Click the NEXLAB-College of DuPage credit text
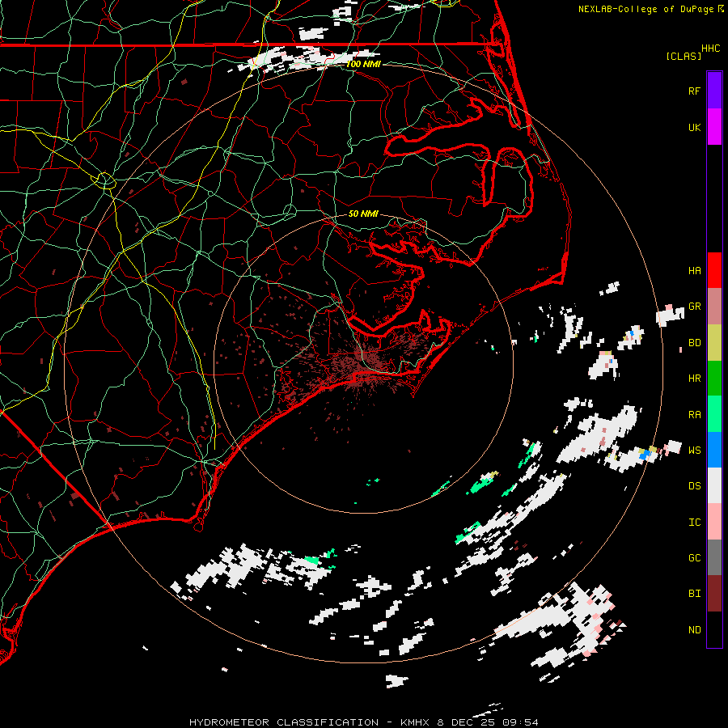 [x=650, y=9]
